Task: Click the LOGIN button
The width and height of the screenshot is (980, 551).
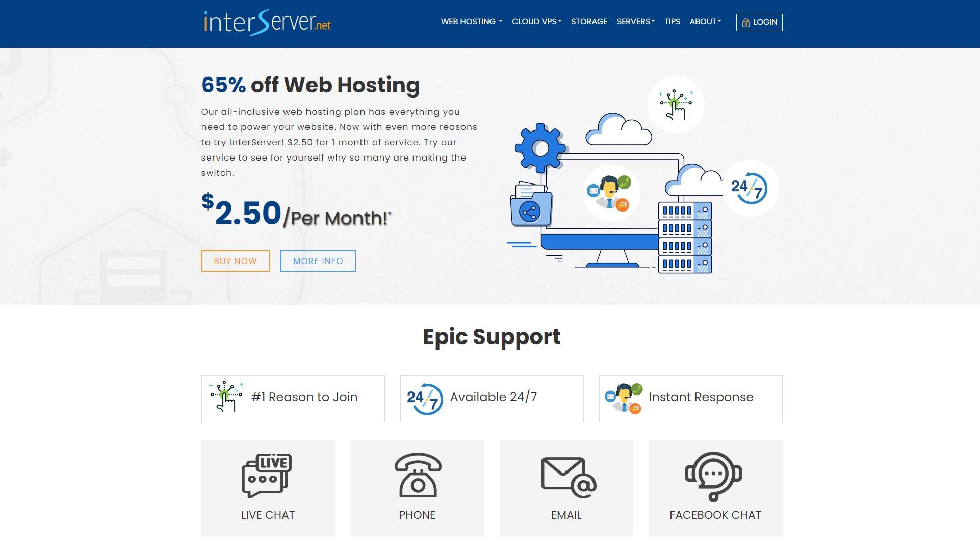Action: point(759,21)
